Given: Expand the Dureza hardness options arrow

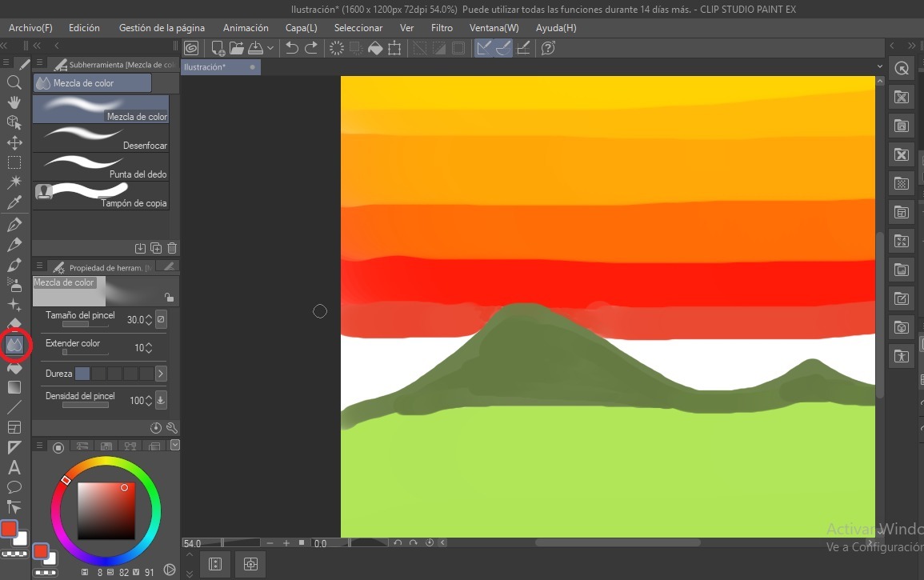Looking at the screenshot, I should click(x=161, y=374).
